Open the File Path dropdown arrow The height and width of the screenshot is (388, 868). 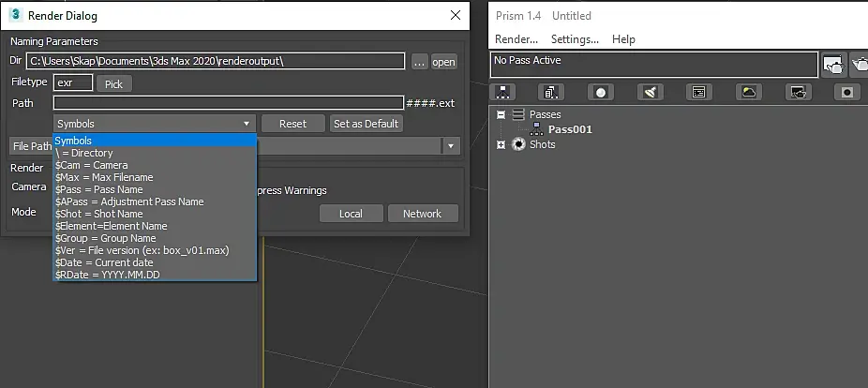coord(451,146)
